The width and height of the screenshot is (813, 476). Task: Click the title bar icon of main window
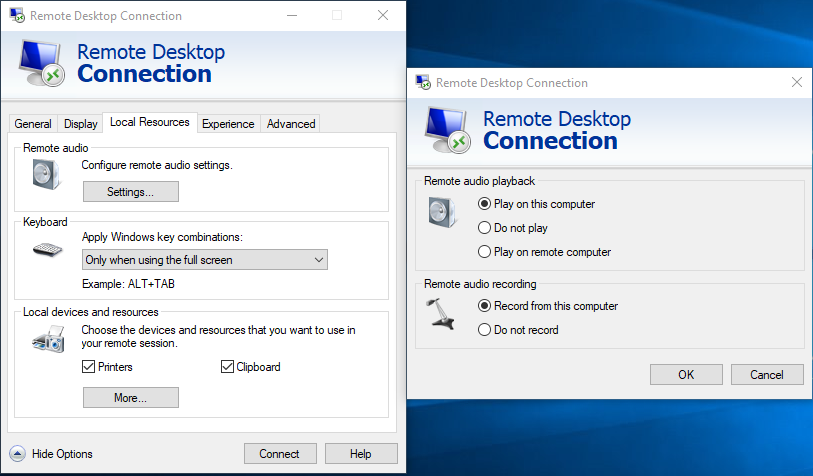pos(17,15)
